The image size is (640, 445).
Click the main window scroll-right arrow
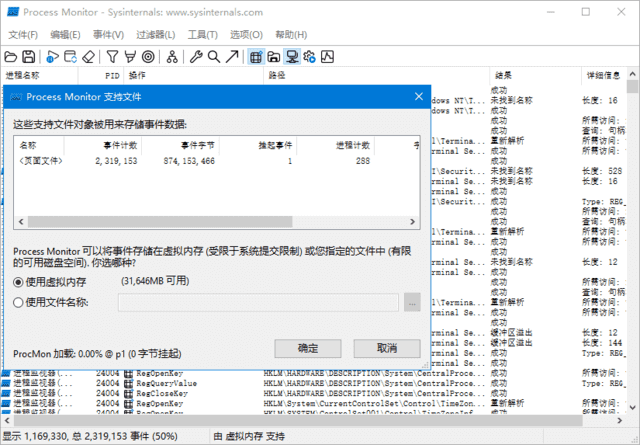click(620, 421)
